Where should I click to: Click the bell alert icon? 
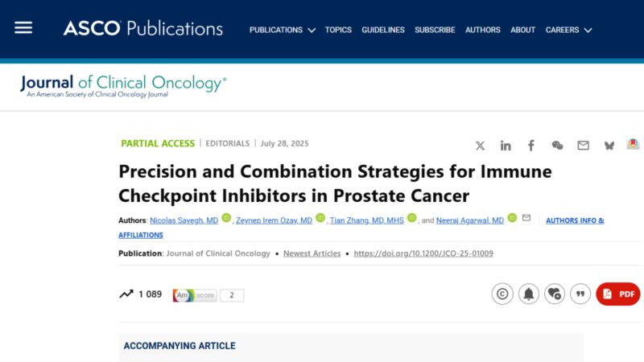click(x=529, y=294)
